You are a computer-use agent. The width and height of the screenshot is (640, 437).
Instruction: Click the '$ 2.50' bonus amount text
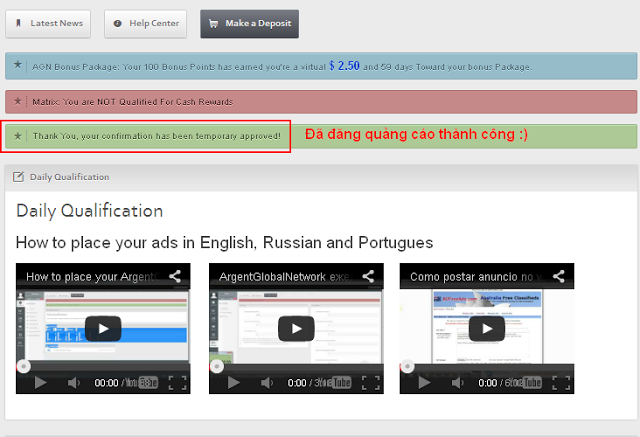click(344, 66)
